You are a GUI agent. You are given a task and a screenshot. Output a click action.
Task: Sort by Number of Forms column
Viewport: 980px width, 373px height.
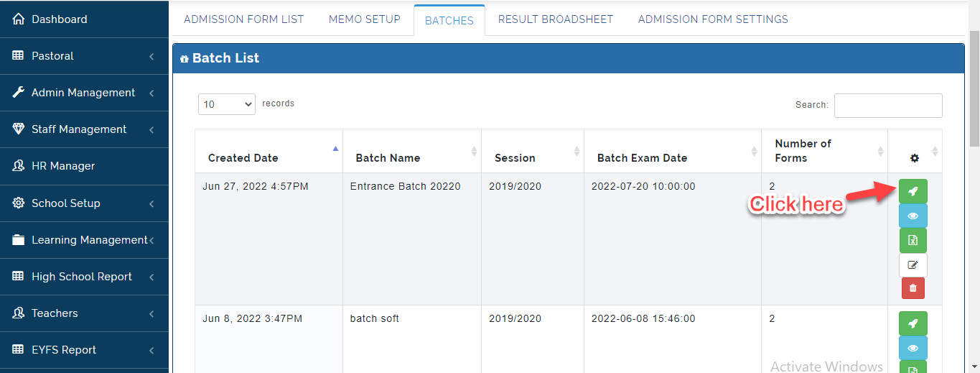825,151
